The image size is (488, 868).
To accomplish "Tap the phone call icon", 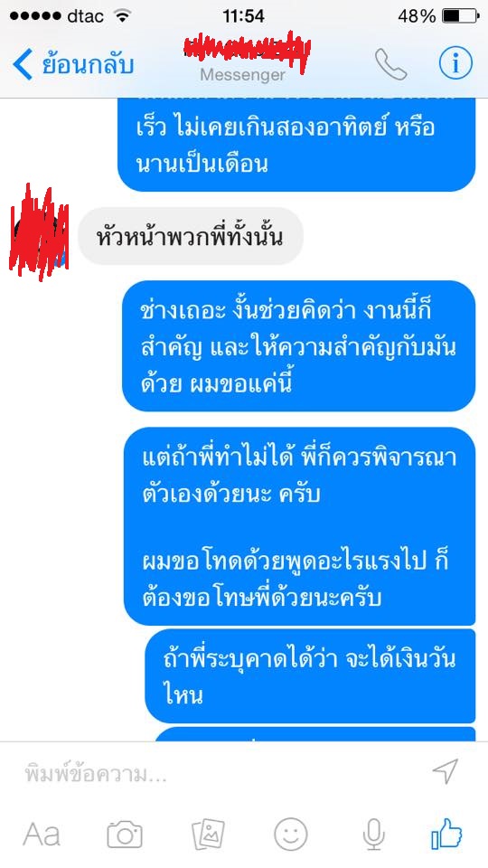I will 390,64.
